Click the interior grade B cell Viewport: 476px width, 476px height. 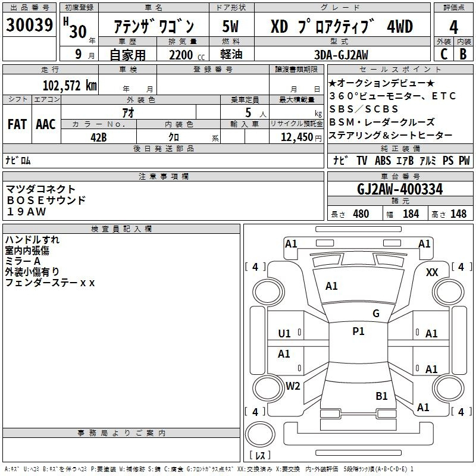pyautogui.click(x=463, y=54)
